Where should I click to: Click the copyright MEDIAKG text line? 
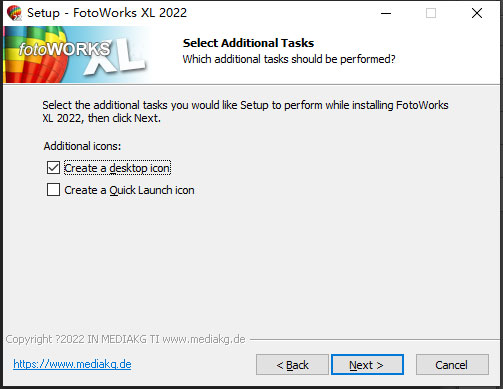coord(125,339)
